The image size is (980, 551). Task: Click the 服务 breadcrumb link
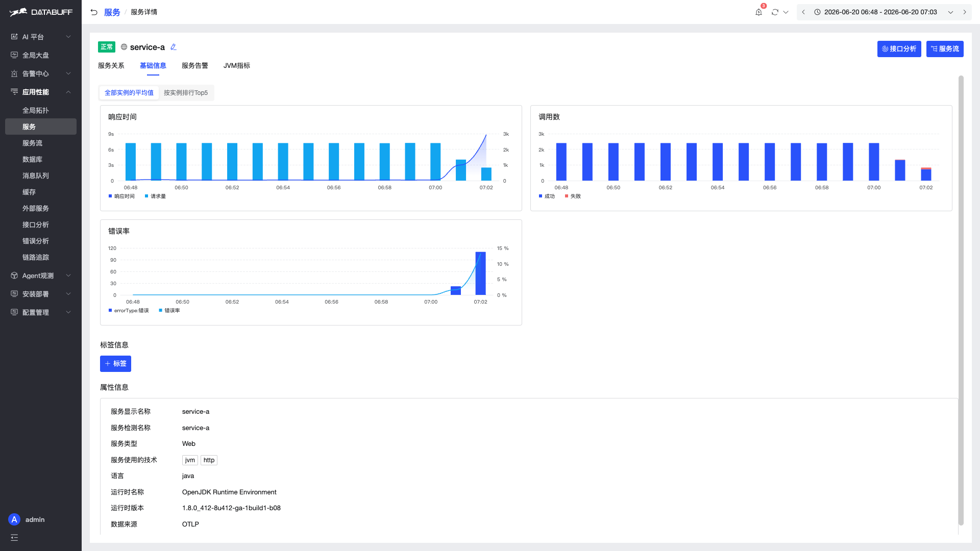point(112,12)
